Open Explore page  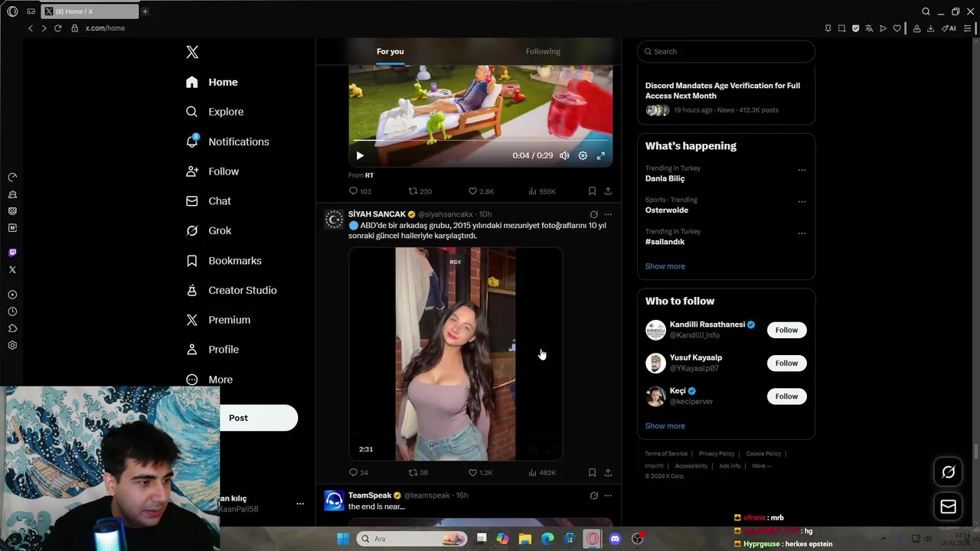coord(215,112)
